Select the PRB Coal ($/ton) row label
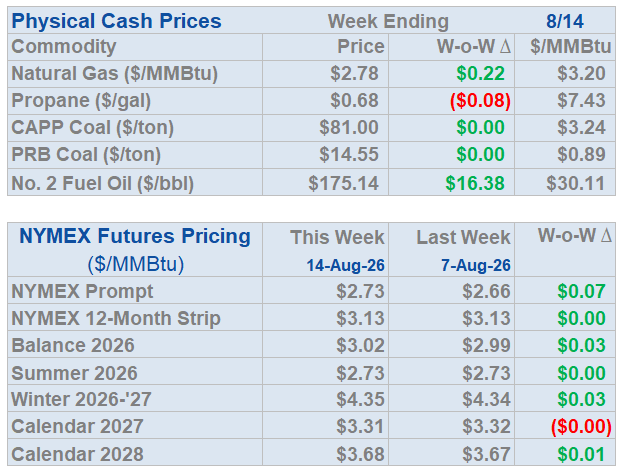 click(x=86, y=155)
